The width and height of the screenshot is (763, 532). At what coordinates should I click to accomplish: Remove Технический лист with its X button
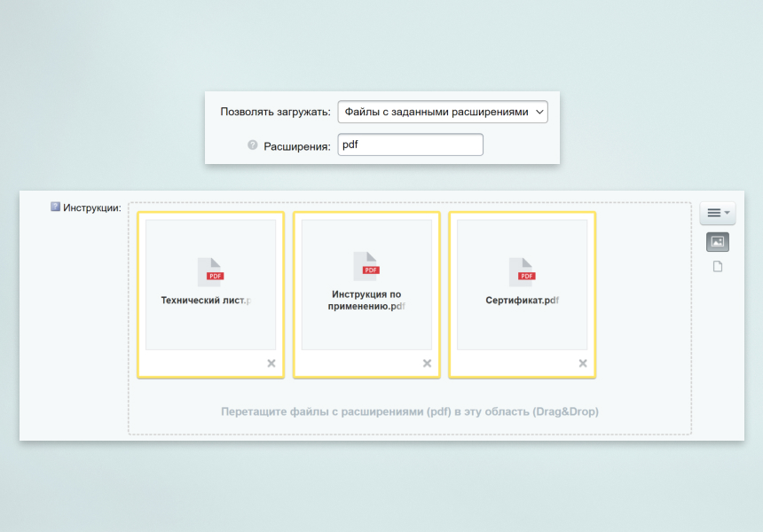[271, 363]
